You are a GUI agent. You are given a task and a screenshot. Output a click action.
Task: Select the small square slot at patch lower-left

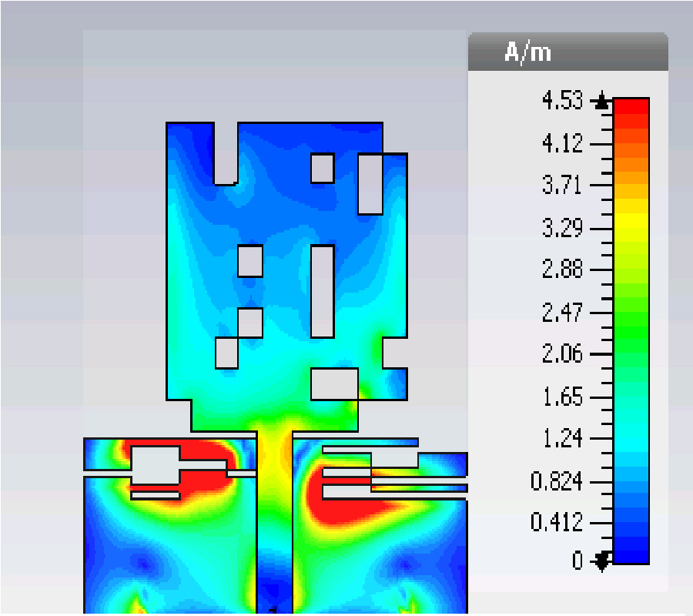226,353
